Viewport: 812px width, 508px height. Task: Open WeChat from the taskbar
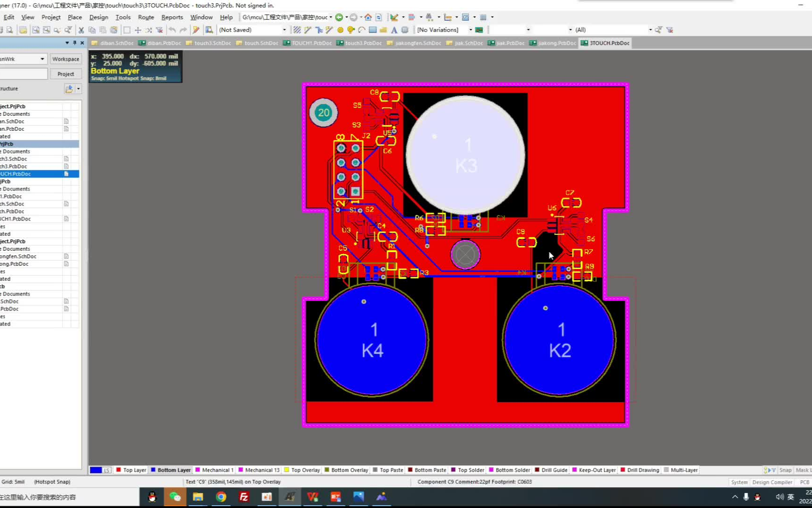pyautogui.click(x=175, y=497)
